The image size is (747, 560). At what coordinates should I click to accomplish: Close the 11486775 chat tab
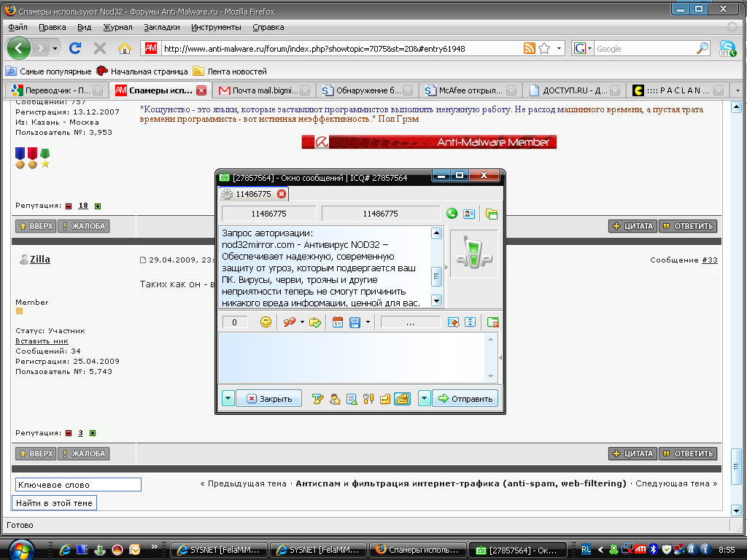tap(282, 194)
